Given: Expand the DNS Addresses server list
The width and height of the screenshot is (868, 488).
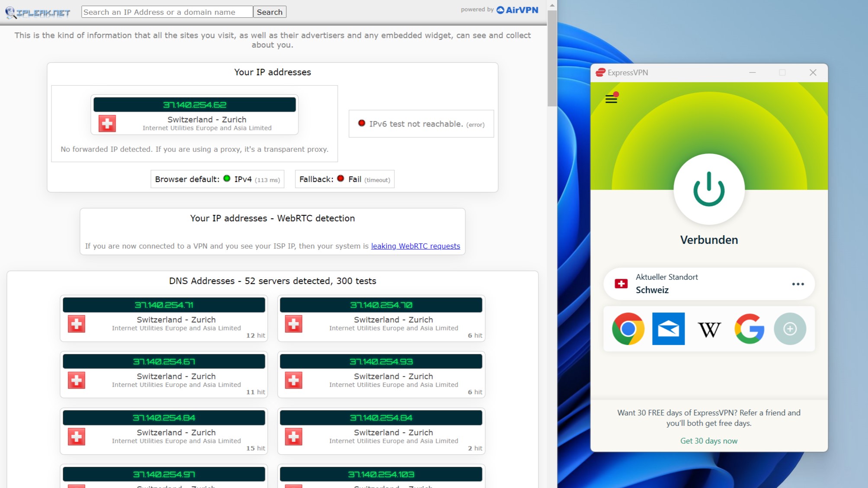Looking at the screenshot, I should (272, 281).
